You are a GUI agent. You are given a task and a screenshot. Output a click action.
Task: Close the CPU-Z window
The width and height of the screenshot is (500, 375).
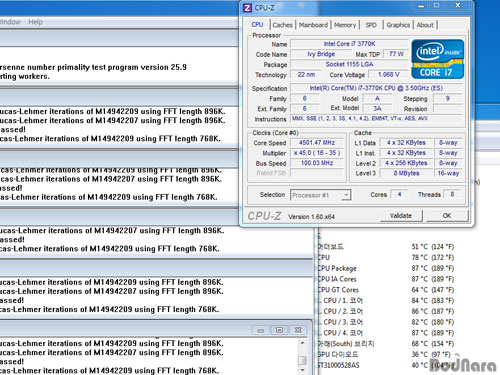tap(458, 5)
